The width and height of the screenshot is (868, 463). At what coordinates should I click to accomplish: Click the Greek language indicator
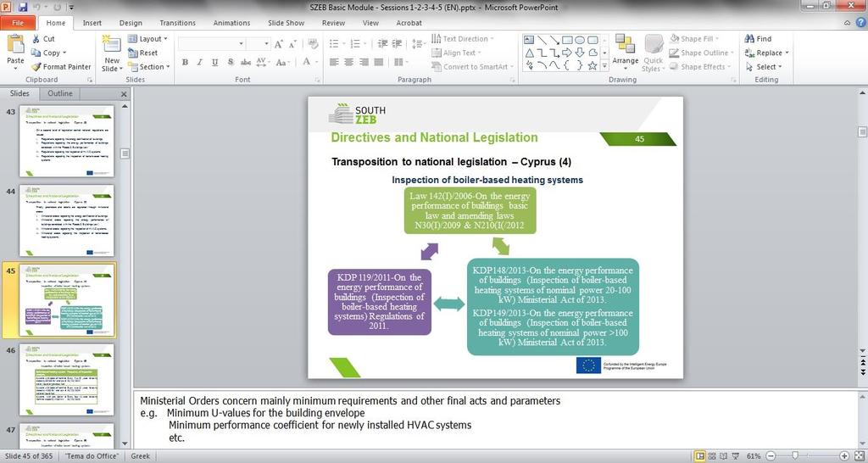pos(140,456)
